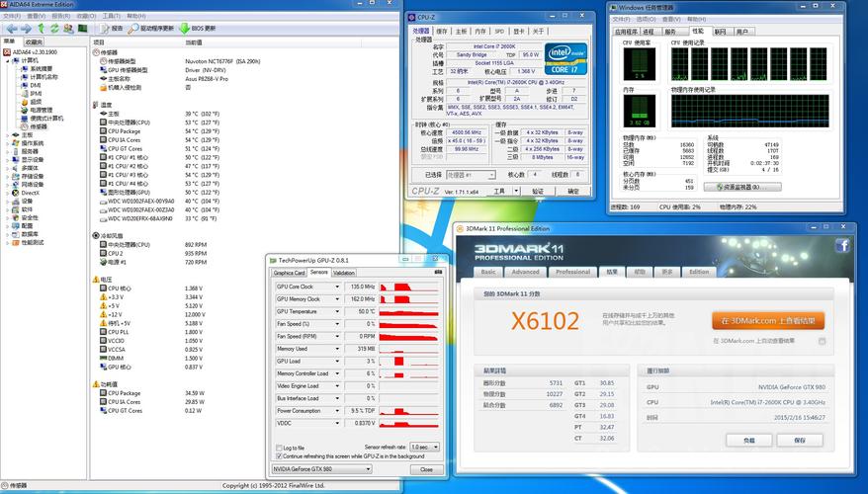Open the 处理器 #1 dropdown in CPU-Z
This screenshot has width=868, height=494.
point(471,175)
